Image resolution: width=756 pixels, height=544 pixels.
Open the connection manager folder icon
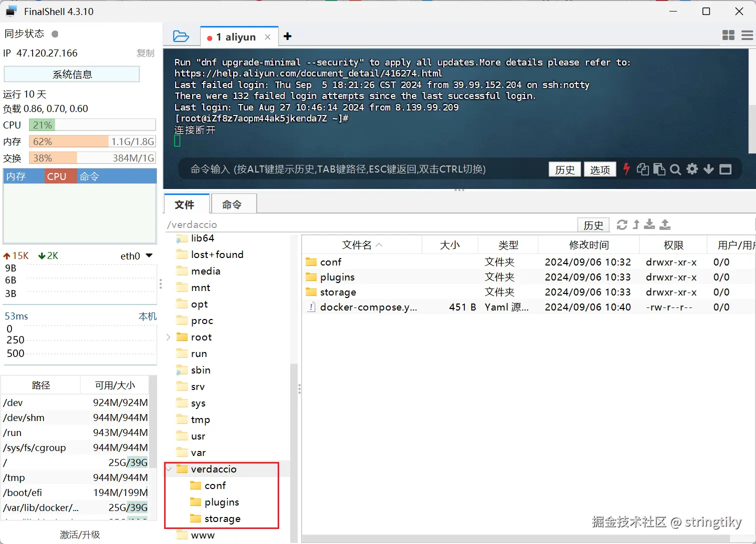pyautogui.click(x=181, y=36)
